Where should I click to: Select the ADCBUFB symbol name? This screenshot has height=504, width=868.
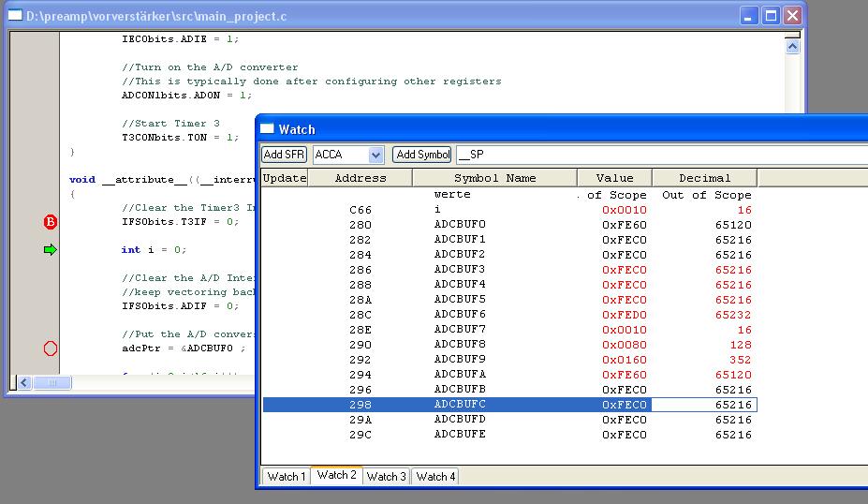coord(460,389)
